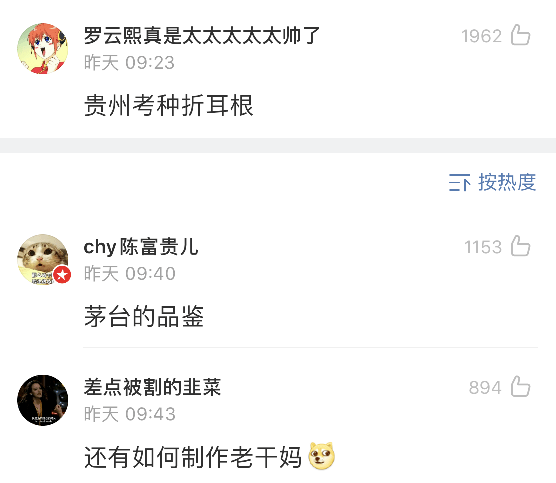Click the timestamp 昨天 09:23
556x483 pixels.
[x=129, y=63]
